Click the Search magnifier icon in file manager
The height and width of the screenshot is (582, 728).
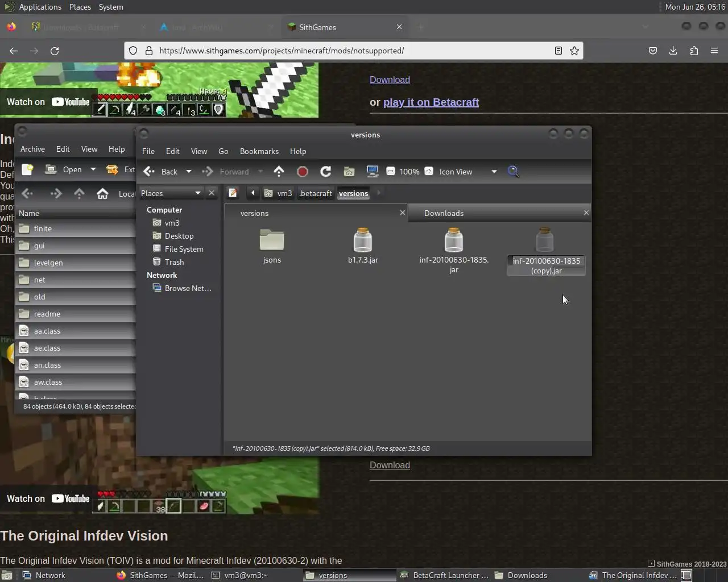513,171
